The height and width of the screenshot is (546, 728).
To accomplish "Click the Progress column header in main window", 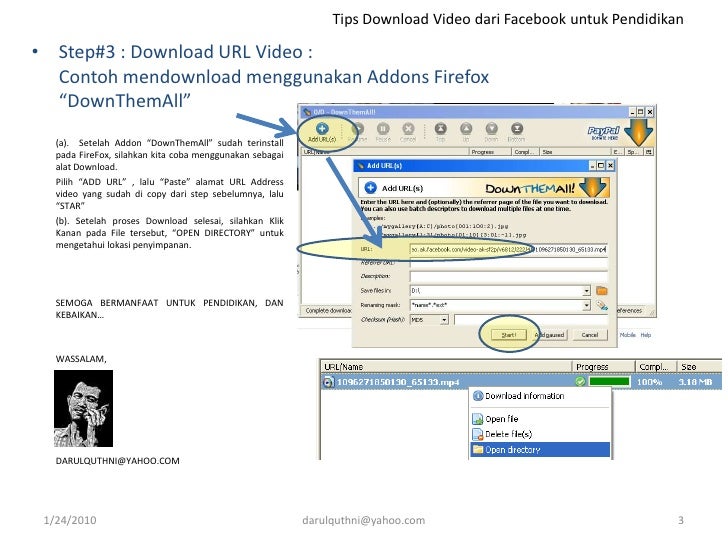I will coord(490,152).
